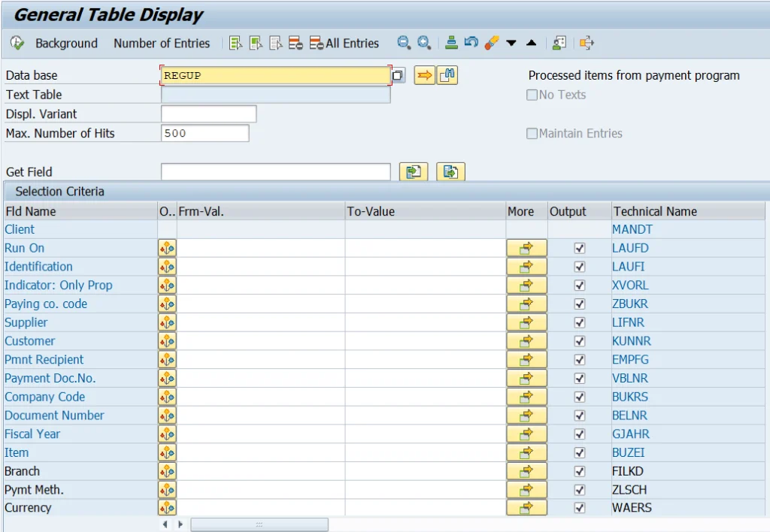Click More button for Fiscal Year row
Screen dimensions: 770x532
(x=526, y=434)
